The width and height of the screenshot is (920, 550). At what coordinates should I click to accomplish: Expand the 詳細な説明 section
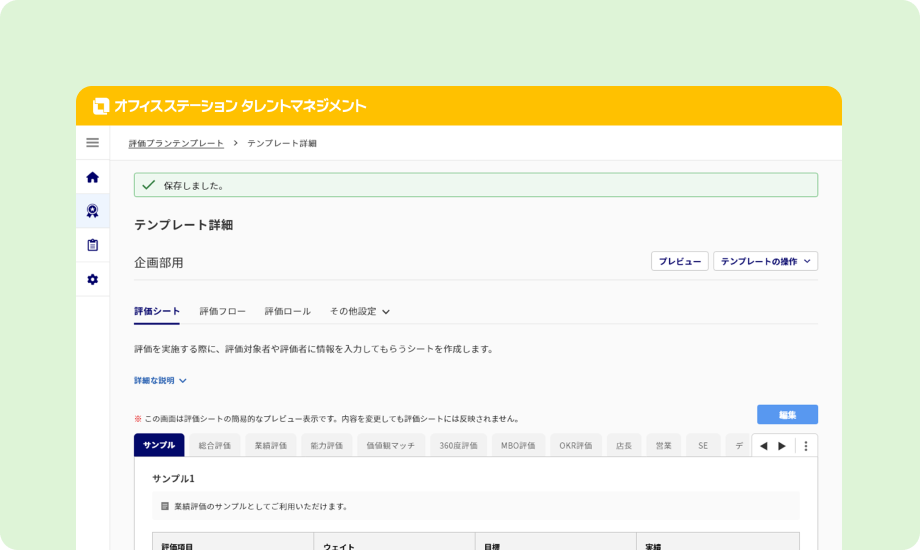click(x=160, y=380)
